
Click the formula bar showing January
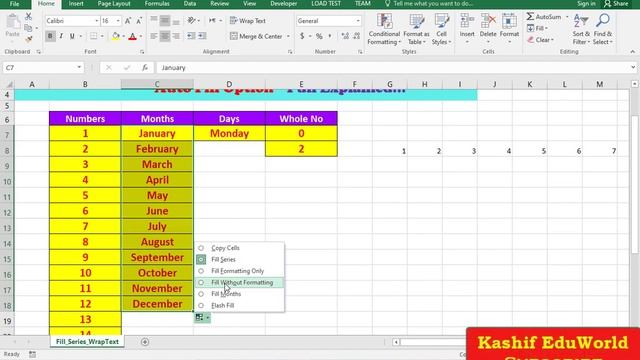coord(392,68)
